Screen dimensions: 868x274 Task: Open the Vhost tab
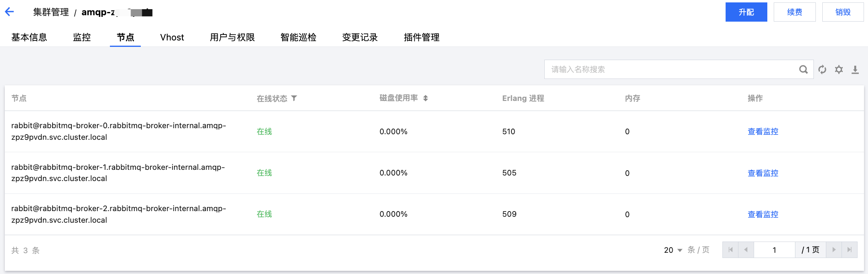(x=172, y=37)
